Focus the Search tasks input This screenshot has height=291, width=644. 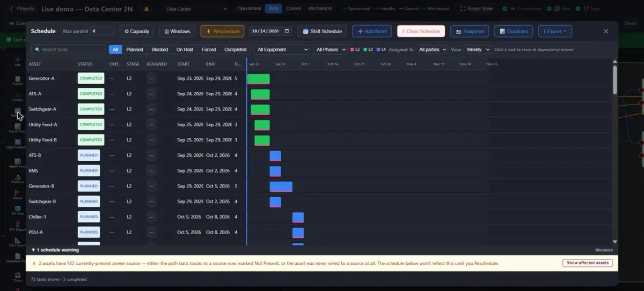(x=69, y=49)
